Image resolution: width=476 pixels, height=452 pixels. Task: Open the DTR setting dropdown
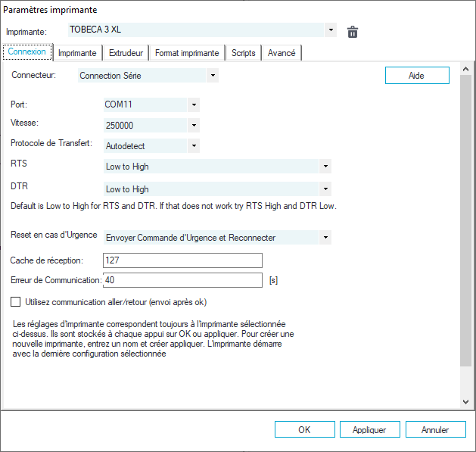325,189
